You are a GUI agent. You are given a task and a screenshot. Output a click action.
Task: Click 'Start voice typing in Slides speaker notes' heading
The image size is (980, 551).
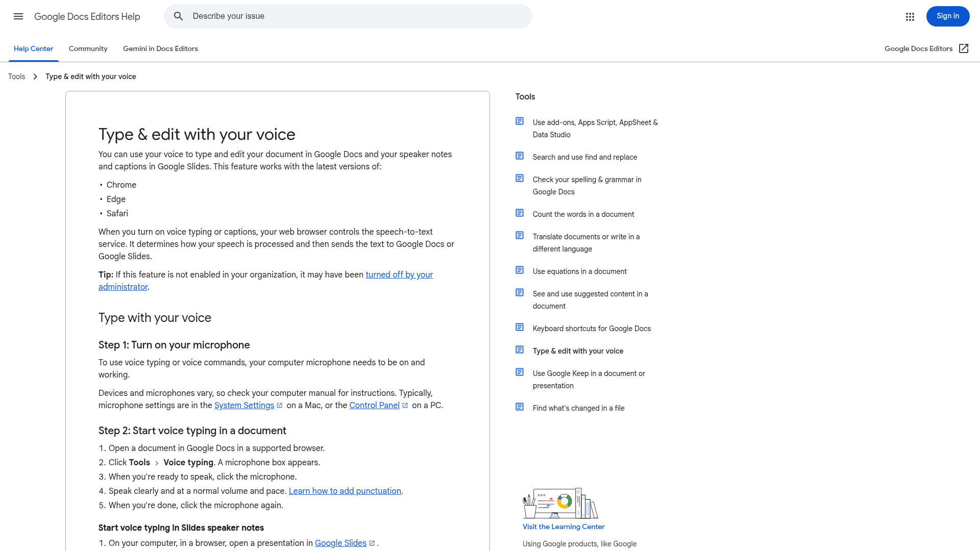tap(181, 528)
